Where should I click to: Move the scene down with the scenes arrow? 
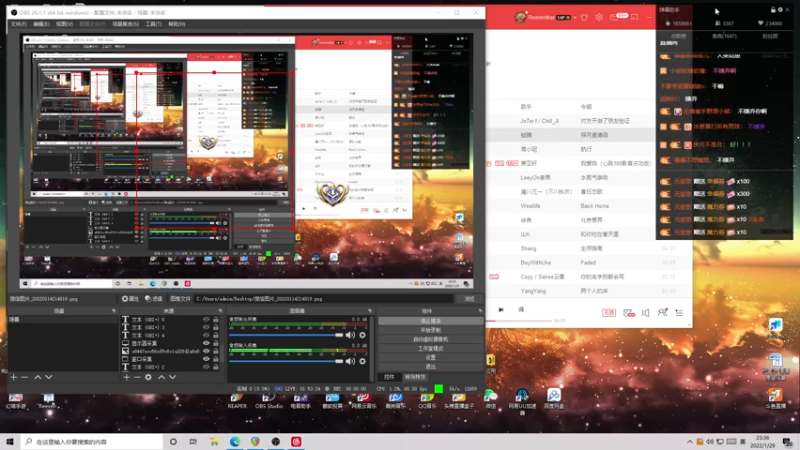[x=48, y=377]
